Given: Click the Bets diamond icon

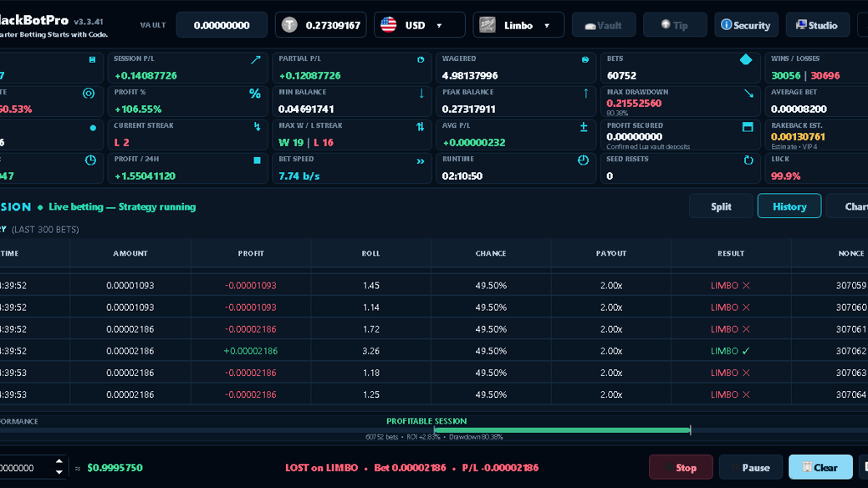Looking at the screenshot, I should coord(746,59).
